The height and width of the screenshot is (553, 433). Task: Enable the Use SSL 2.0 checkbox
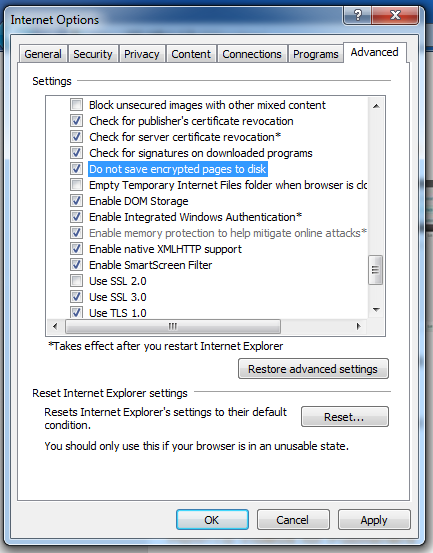tap(77, 281)
